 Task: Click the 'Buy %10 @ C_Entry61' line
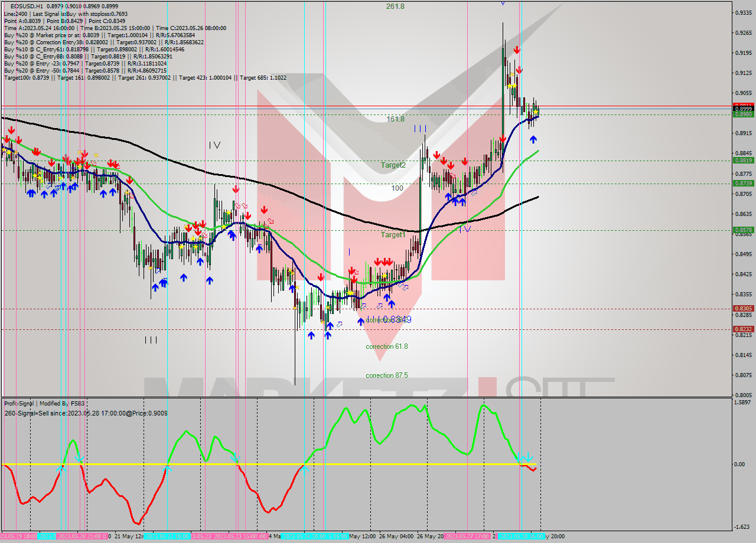pyautogui.click(x=94, y=49)
